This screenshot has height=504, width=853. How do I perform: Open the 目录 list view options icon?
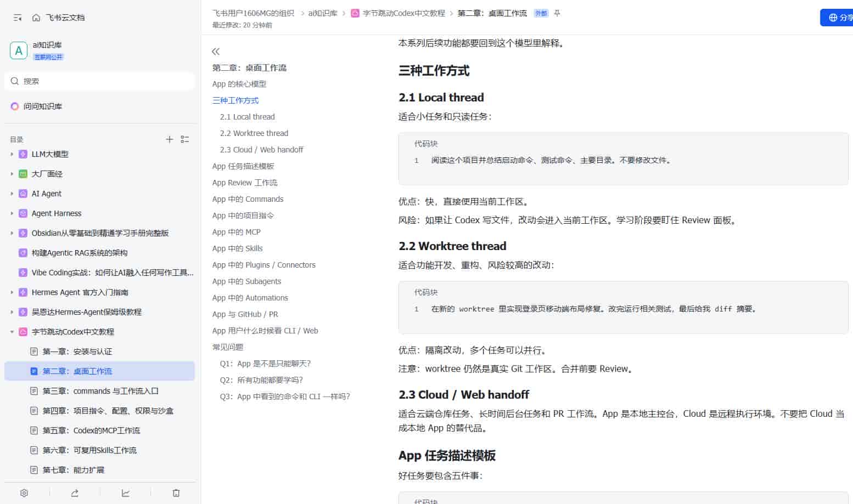[185, 139]
